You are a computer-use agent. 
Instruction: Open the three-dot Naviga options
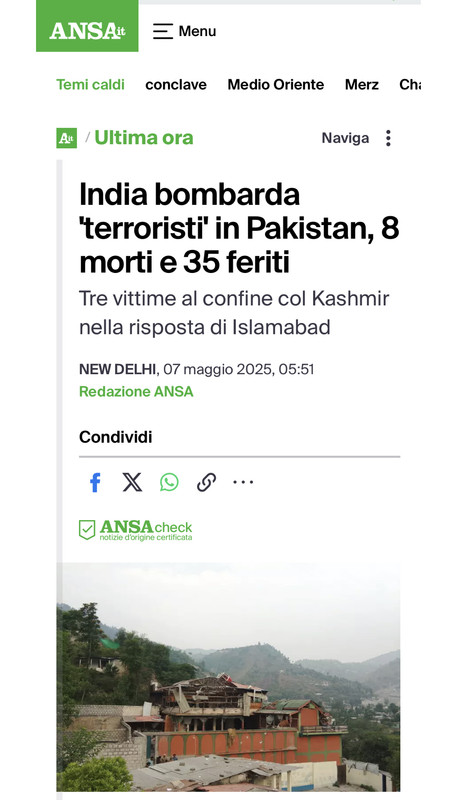coord(388,138)
